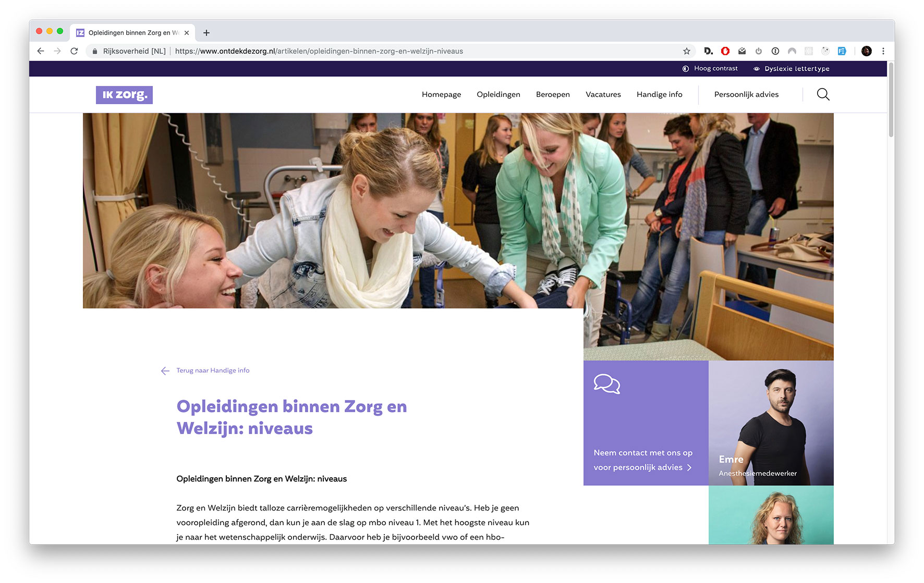This screenshot has height=583, width=924.
Task: Click the site security padlock toggle
Action: [x=94, y=51]
